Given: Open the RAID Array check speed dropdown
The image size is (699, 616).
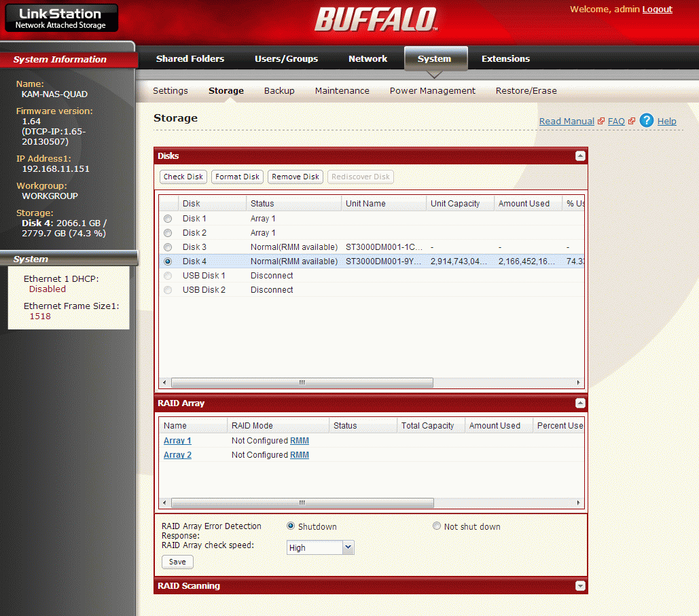Looking at the screenshot, I should [x=348, y=547].
